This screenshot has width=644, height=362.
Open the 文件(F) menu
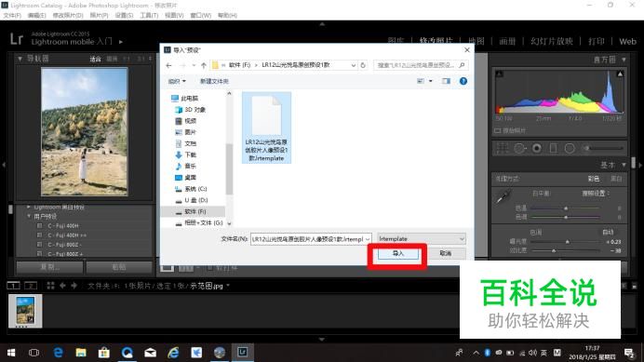point(12,15)
